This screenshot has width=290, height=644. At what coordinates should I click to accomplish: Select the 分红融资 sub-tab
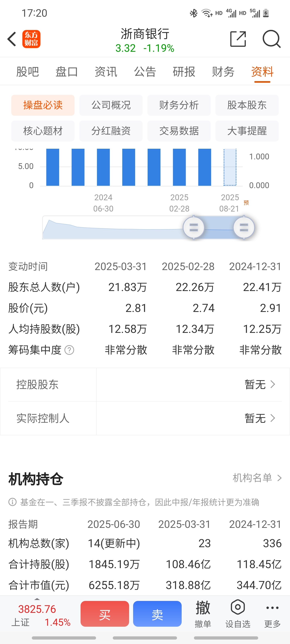(111, 131)
